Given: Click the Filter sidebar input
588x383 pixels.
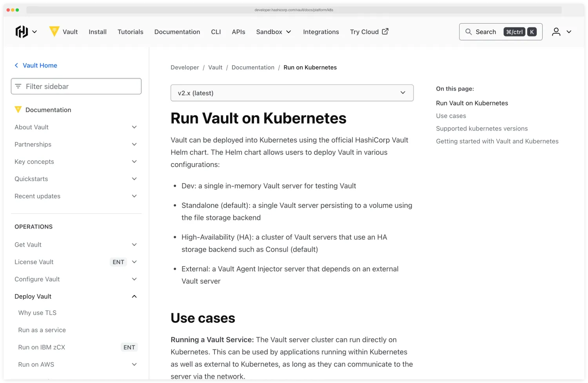Looking at the screenshot, I should (76, 86).
